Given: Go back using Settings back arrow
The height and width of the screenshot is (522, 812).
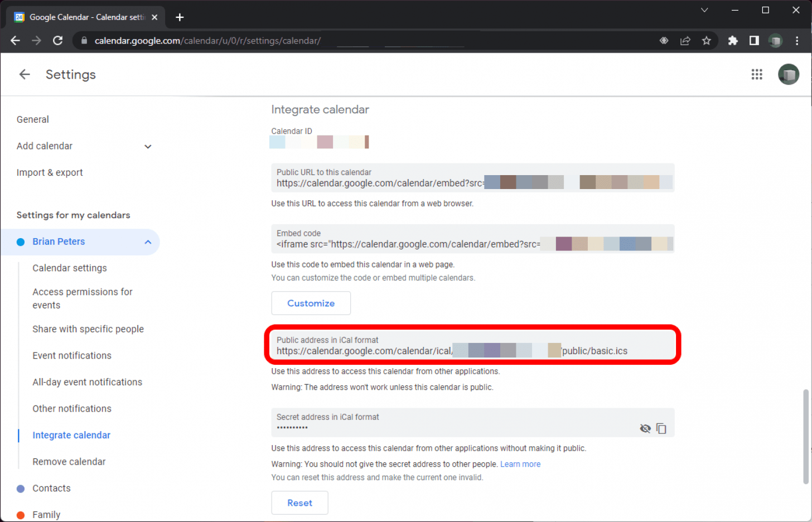Looking at the screenshot, I should point(24,74).
